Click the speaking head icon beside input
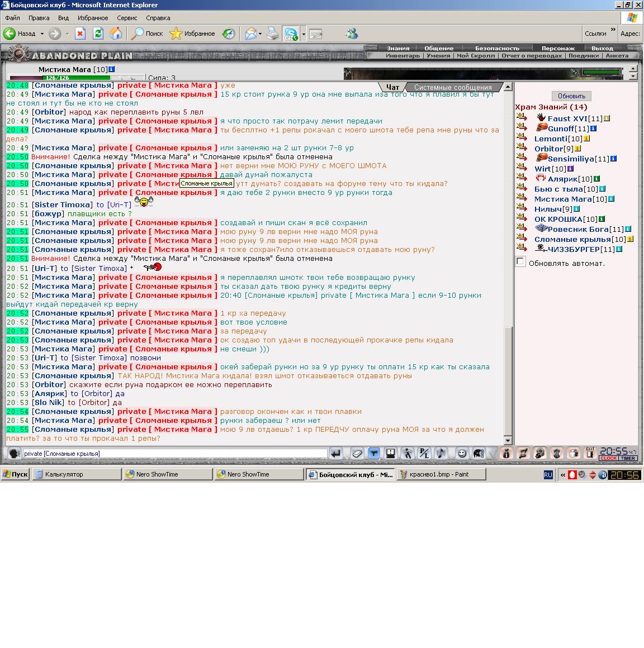 tap(14, 454)
